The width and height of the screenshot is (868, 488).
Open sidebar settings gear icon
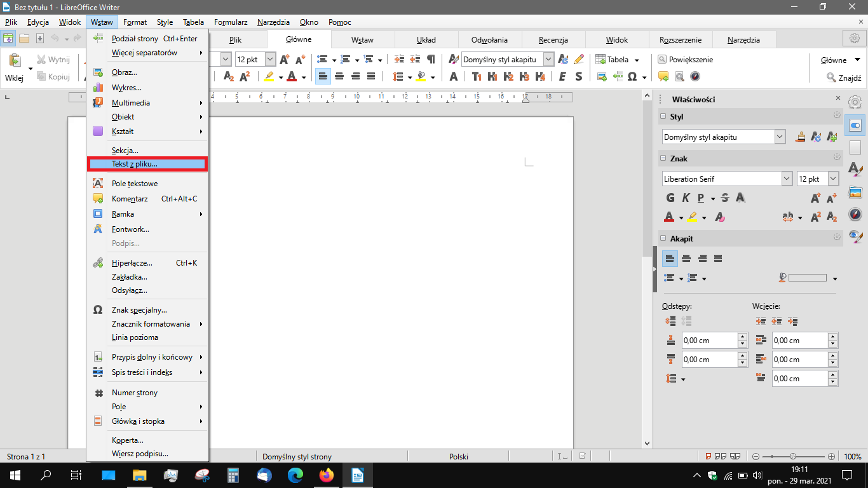[855, 102]
